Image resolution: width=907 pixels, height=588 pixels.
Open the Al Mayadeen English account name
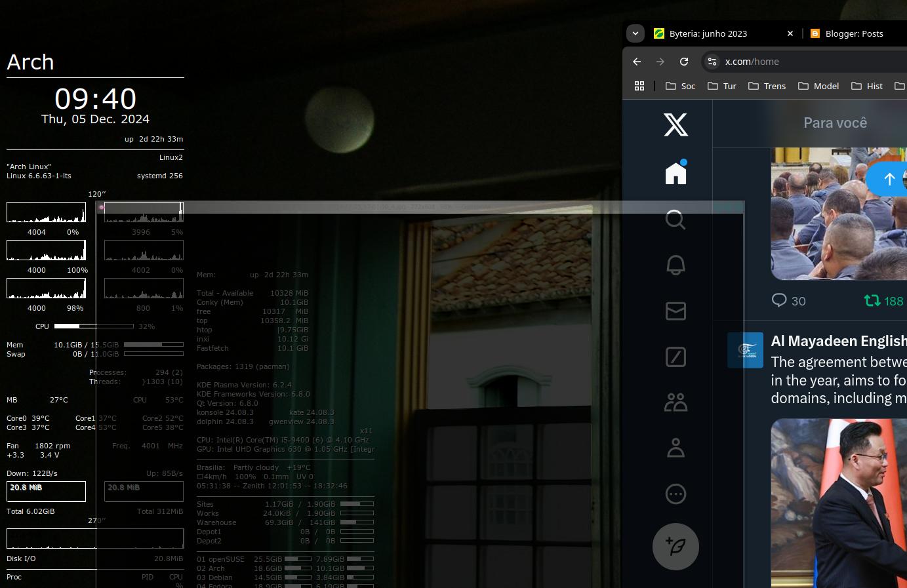click(839, 341)
